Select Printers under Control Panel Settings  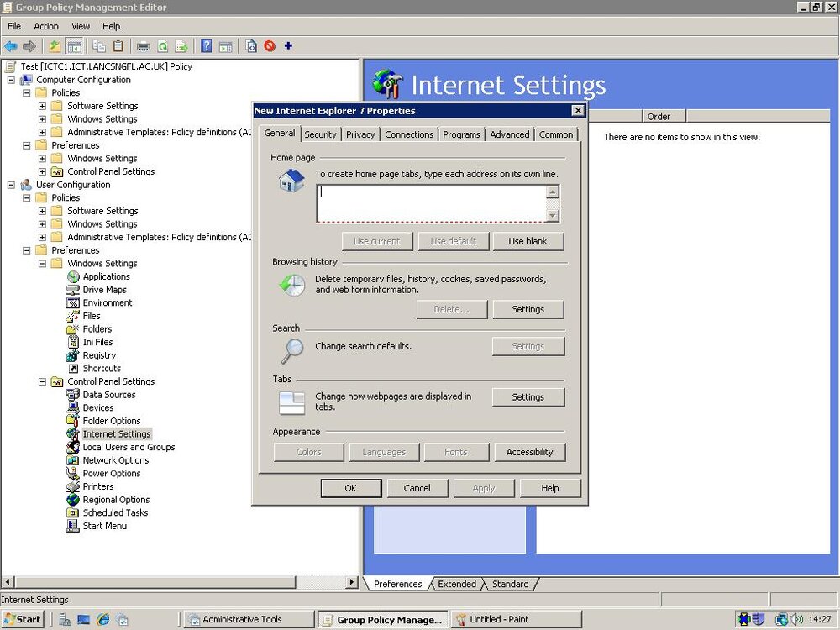click(98, 486)
